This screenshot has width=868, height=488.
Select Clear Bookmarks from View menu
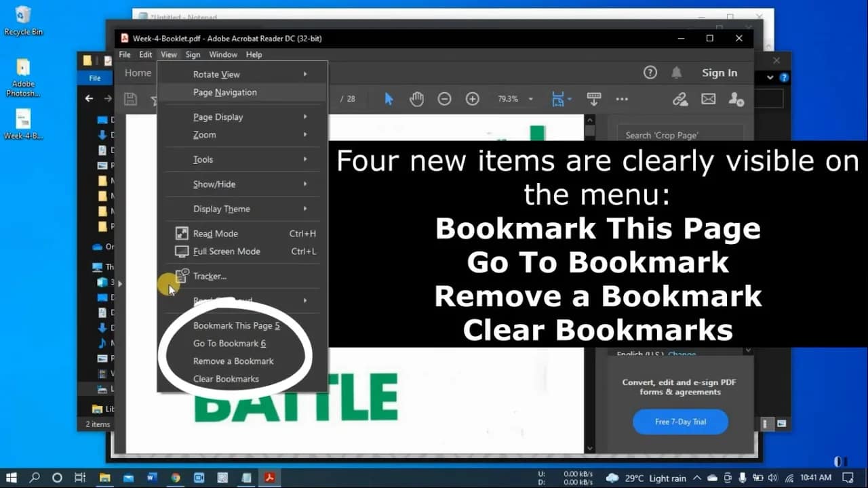tap(226, 379)
